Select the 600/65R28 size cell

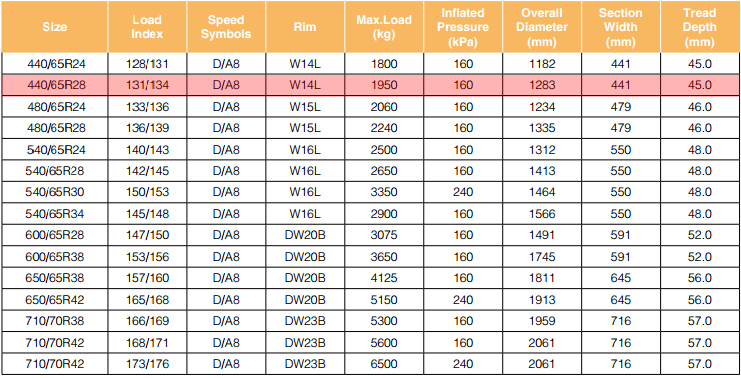[54, 235]
